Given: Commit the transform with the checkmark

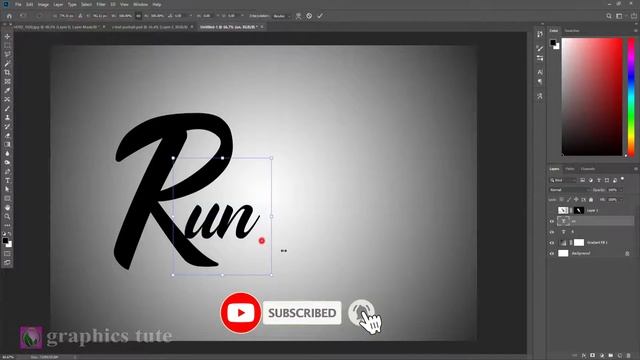Looking at the screenshot, I should coord(320,16).
